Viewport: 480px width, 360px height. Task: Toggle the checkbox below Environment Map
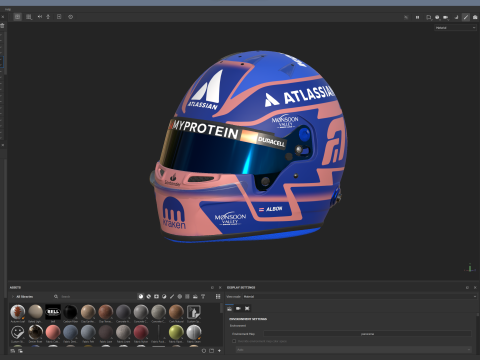(234, 341)
